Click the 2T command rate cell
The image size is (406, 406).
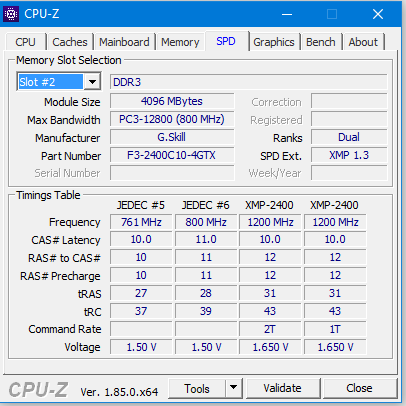click(x=270, y=329)
